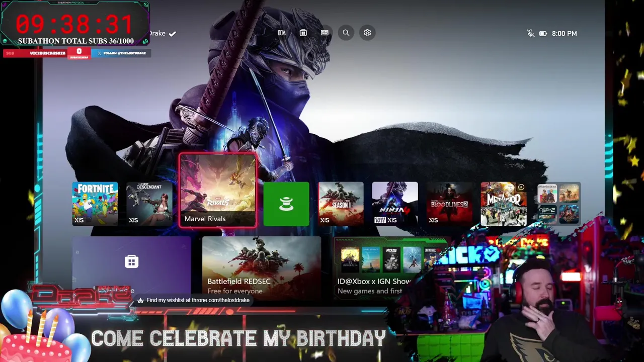Launch the Bloodlines 2 game tile
Image resolution: width=644 pixels, height=362 pixels.
449,204
